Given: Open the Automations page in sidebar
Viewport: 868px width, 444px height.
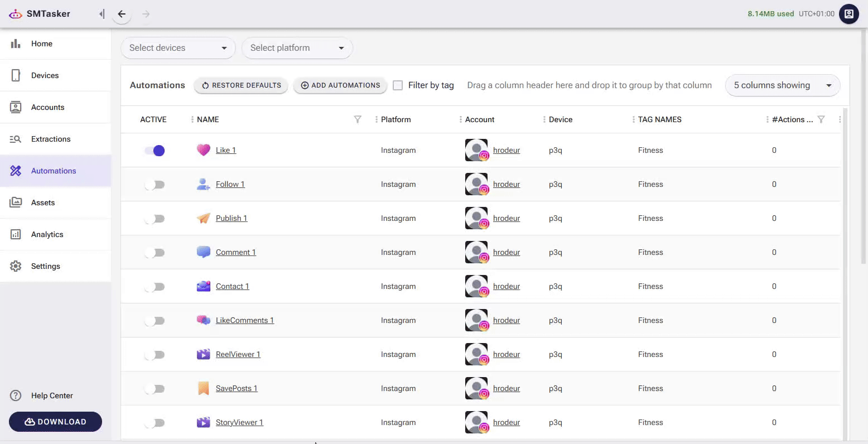Looking at the screenshot, I should (x=56, y=171).
